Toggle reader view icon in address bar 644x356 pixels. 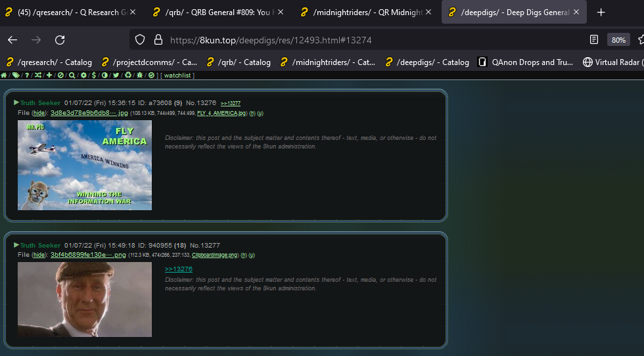pyautogui.click(x=594, y=40)
